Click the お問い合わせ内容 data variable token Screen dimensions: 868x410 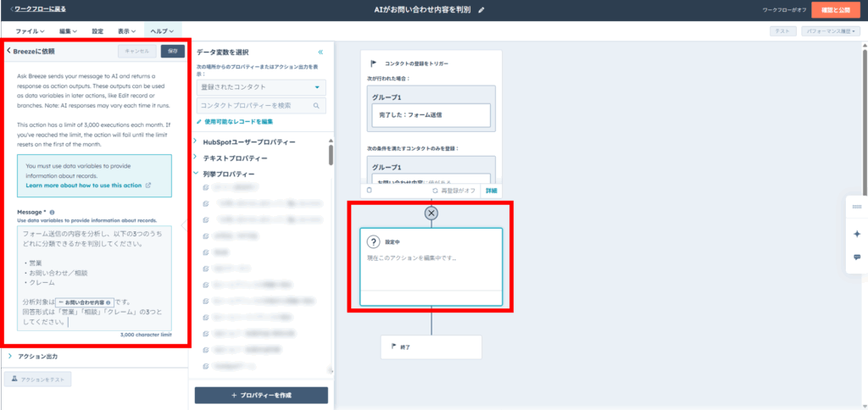84,302
